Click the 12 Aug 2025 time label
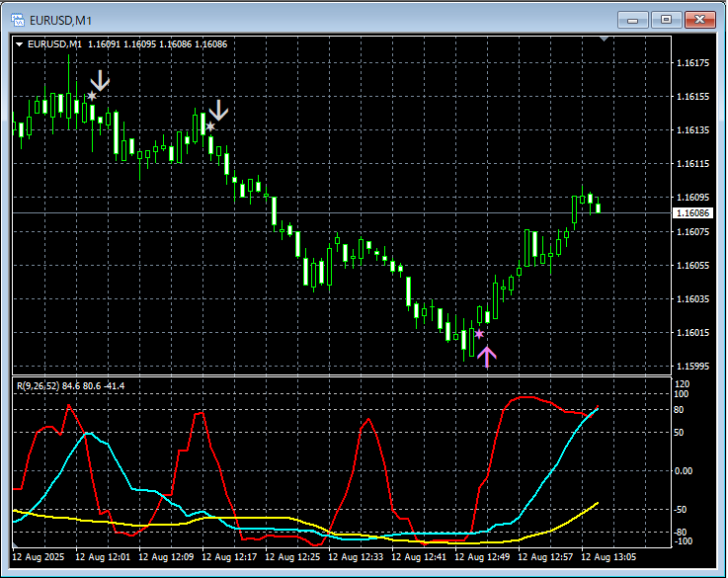728x578 pixels. (39, 556)
